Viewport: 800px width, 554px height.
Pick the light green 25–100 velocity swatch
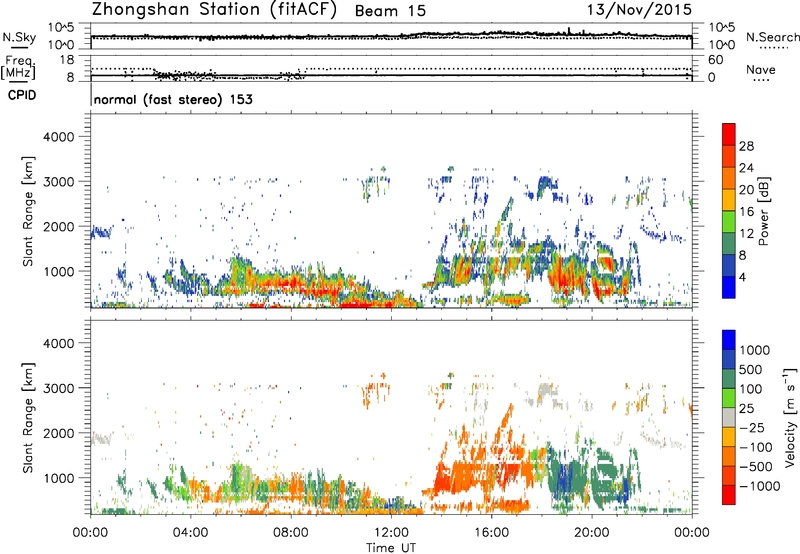tap(729, 398)
